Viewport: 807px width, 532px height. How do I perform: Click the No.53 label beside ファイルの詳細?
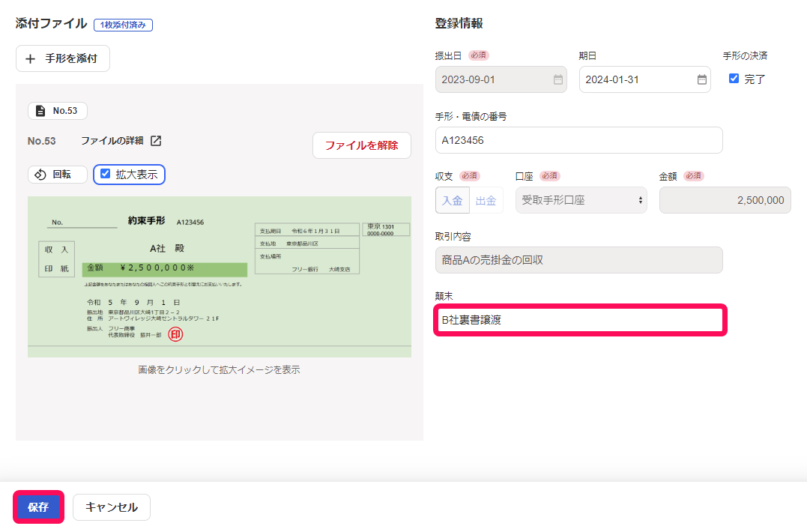click(x=42, y=141)
